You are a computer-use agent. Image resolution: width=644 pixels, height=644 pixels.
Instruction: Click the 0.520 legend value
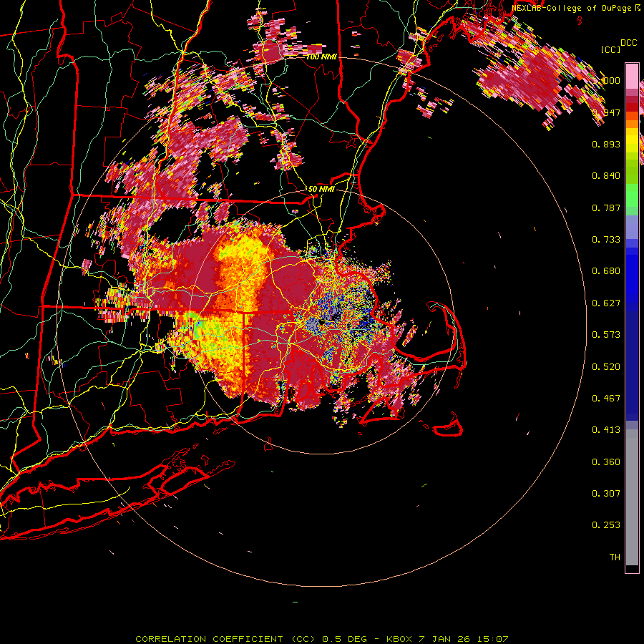point(606,367)
